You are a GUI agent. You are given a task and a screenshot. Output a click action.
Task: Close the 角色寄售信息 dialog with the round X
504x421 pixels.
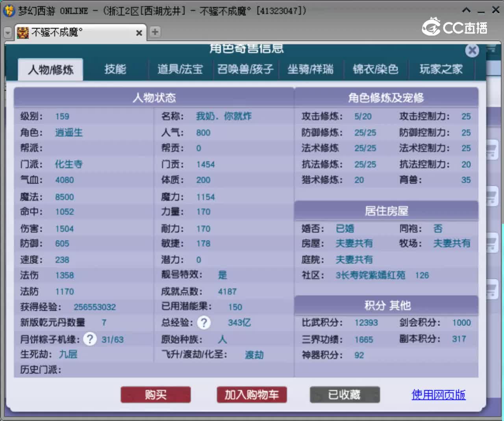coord(472,50)
